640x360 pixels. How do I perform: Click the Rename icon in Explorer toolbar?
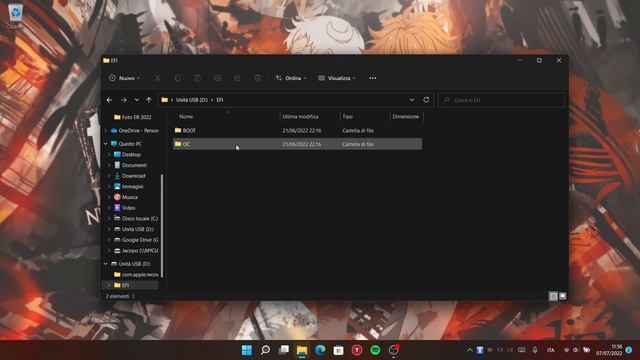tap(217, 78)
